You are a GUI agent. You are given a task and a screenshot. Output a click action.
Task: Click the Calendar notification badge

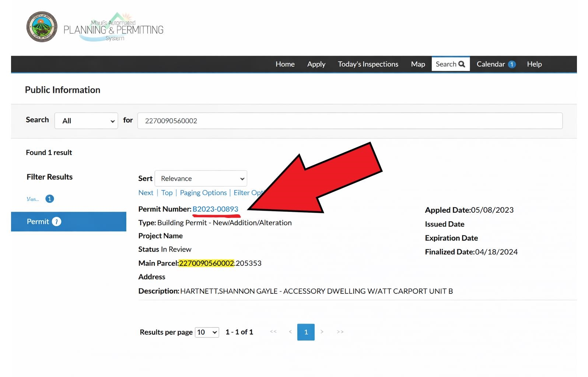click(x=511, y=64)
